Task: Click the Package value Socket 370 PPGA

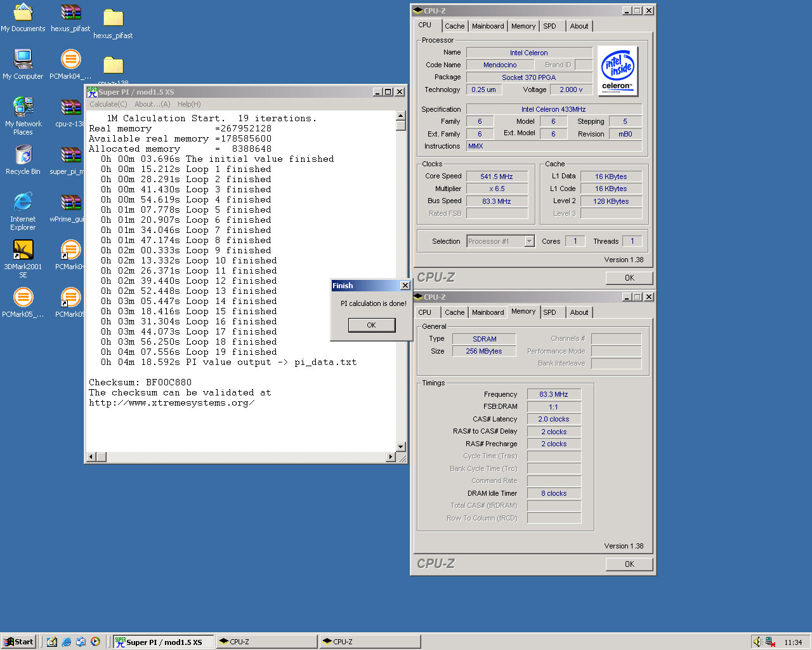Action: click(x=529, y=77)
